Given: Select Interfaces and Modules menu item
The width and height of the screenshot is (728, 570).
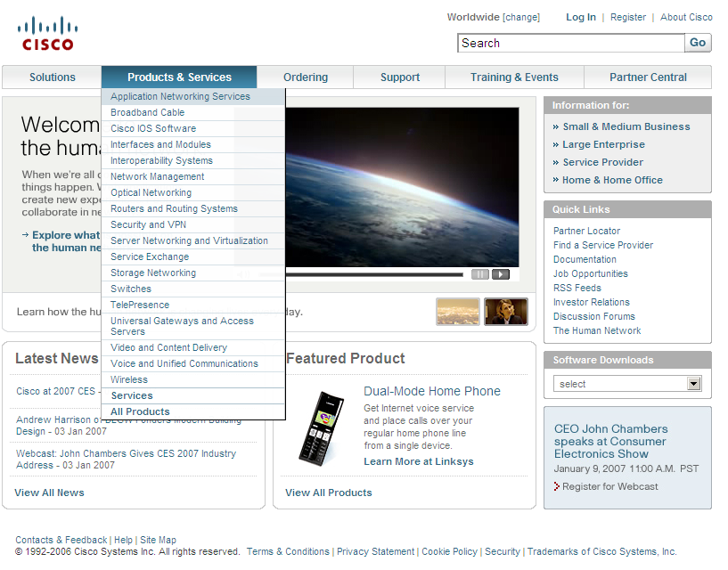Looking at the screenshot, I should [x=193, y=144].
